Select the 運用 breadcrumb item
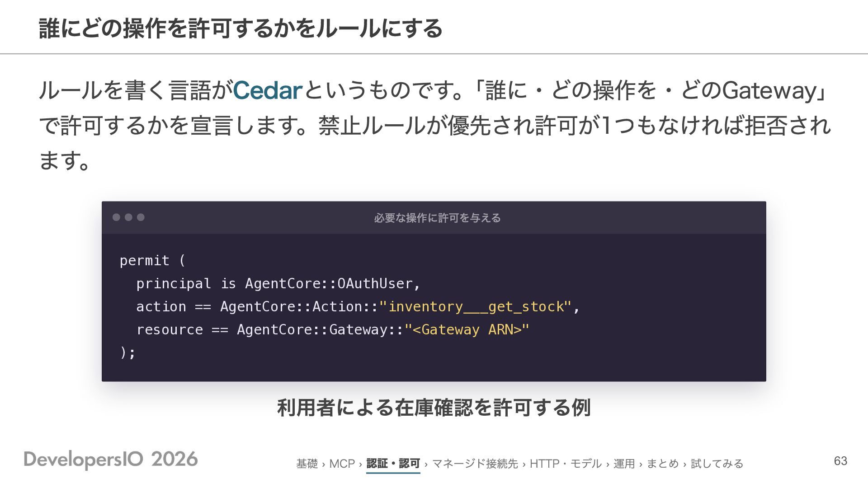The image size is (868, 488). [624, 464]
